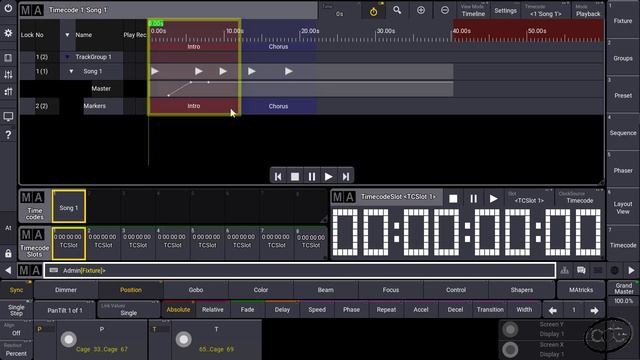Select the Beam feature group tab
The image size is (640, 360).
tap(326, 290)
